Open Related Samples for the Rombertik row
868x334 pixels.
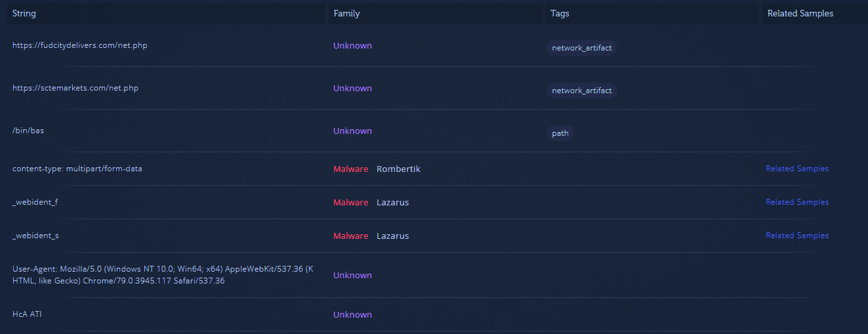[x=796, y=169]
